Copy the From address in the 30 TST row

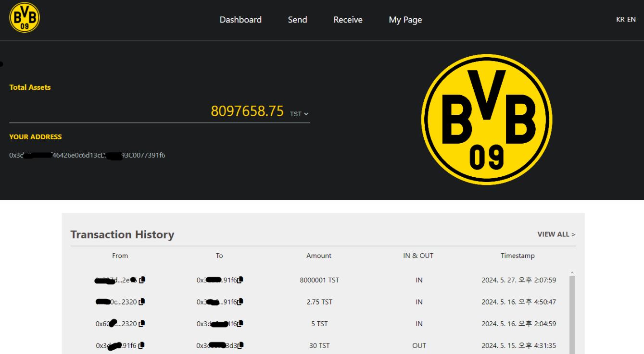pyautogui.click(x=142, y=346)
